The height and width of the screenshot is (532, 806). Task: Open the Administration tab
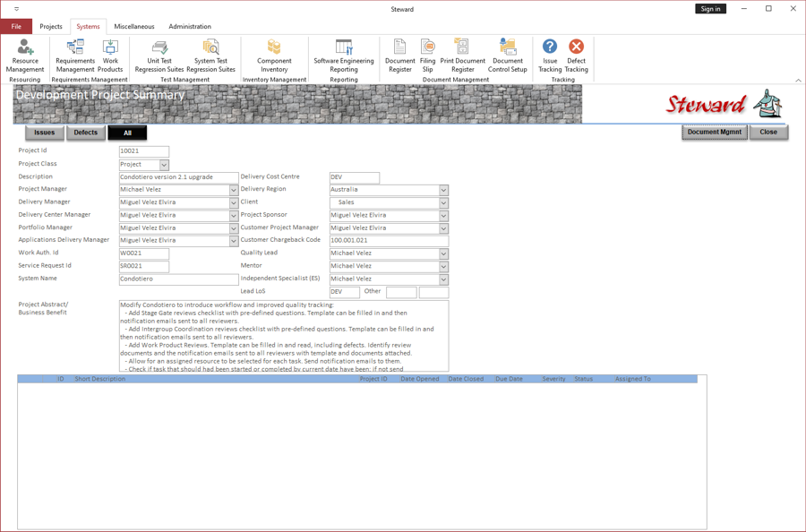coord(190,26)
